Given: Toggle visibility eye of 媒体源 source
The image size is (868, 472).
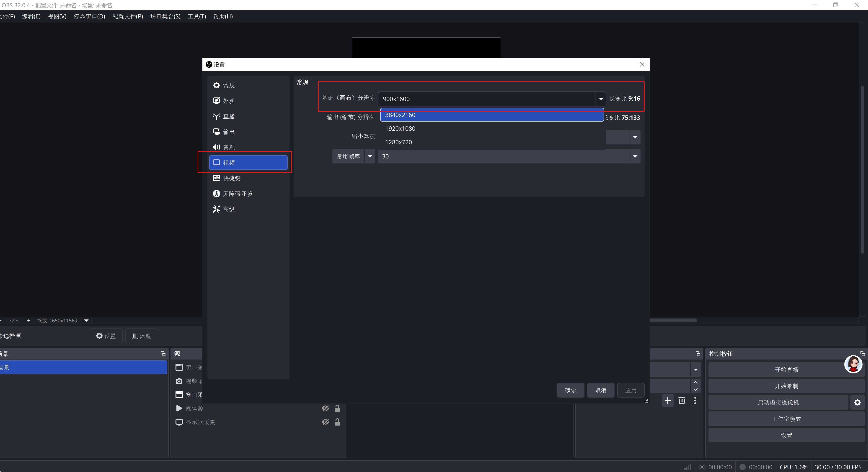Looking at the screenshot, I should point(325,408).
